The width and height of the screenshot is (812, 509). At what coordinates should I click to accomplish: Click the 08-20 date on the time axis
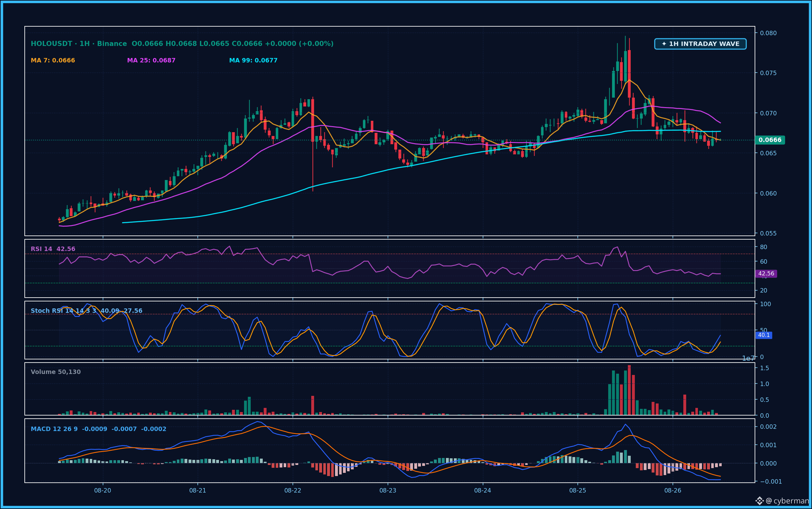coord(103,491)
